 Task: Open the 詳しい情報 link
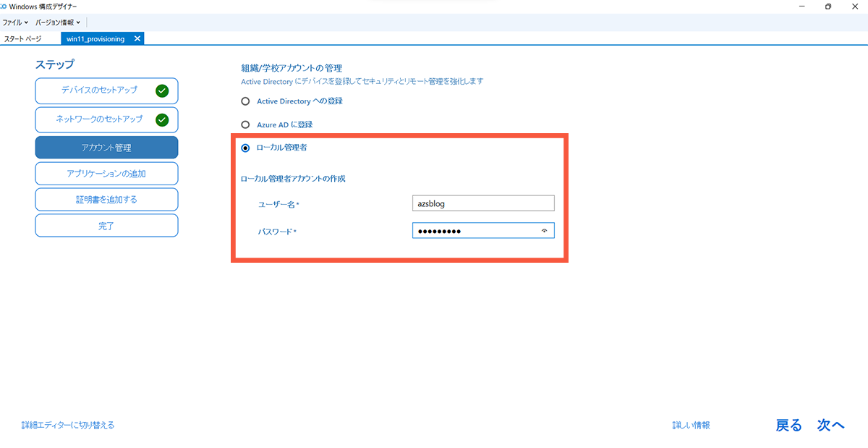click(692, 425)
